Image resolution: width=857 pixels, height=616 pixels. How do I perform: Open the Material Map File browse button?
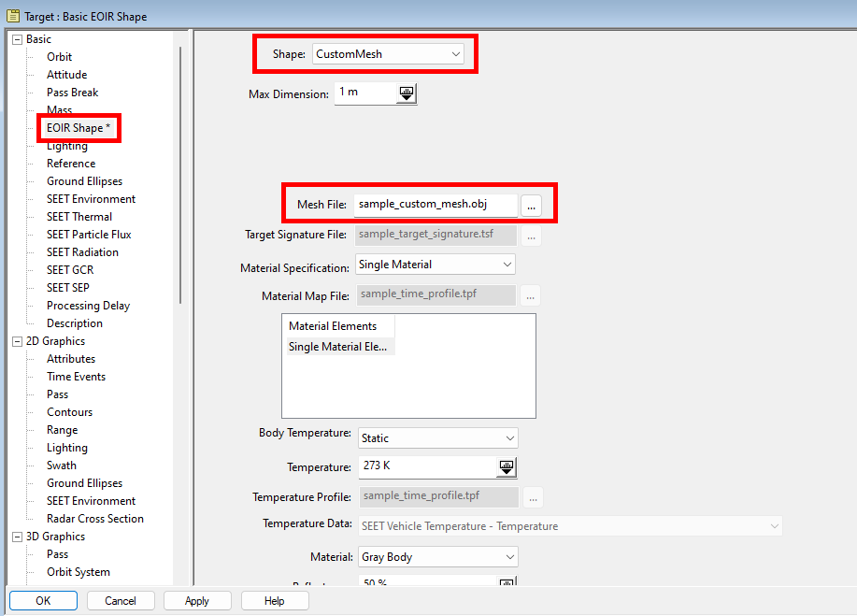click(x=529, y=295)
